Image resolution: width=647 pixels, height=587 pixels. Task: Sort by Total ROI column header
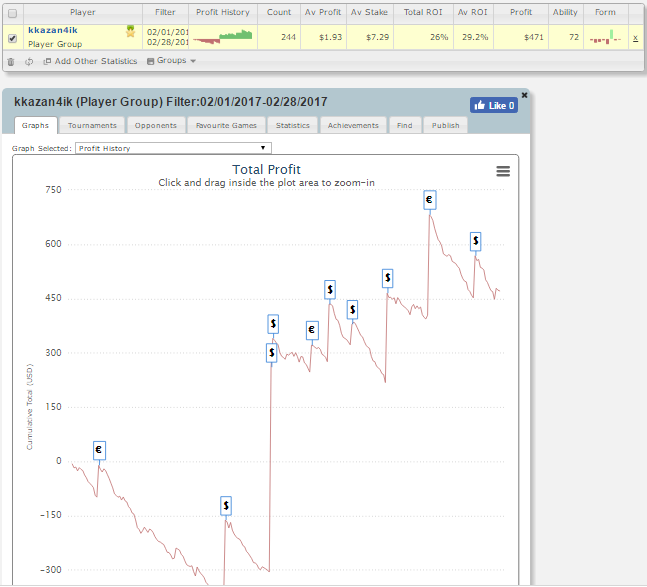point(423,12)
